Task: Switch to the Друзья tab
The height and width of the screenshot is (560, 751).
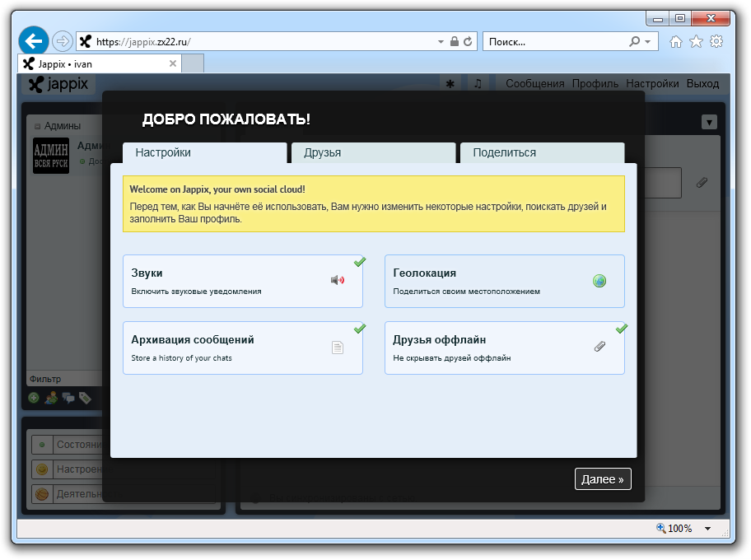Action: (373, 152)
